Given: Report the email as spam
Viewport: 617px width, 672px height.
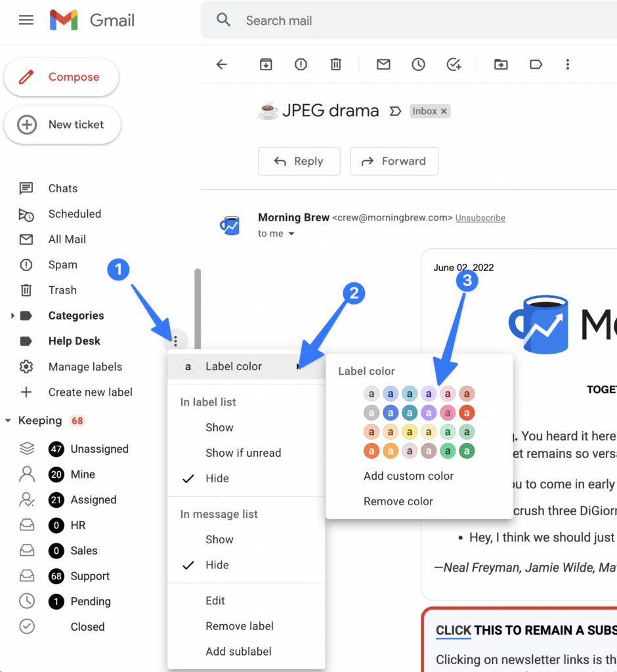Looking at the screenshot, I should point(300,64).
